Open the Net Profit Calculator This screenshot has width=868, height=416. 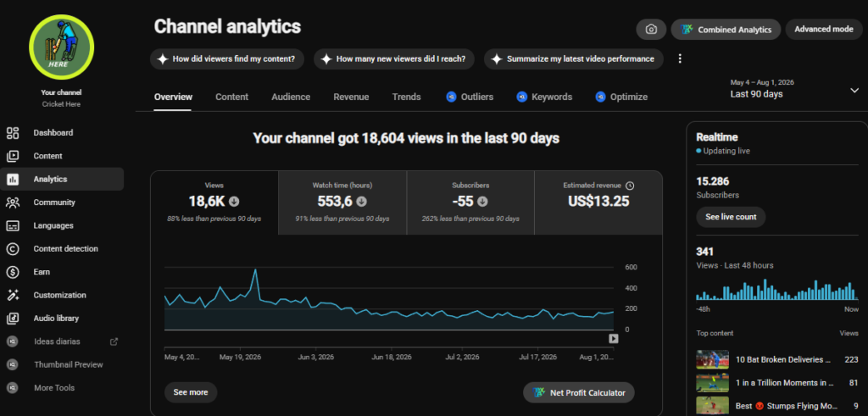point(578,393)
